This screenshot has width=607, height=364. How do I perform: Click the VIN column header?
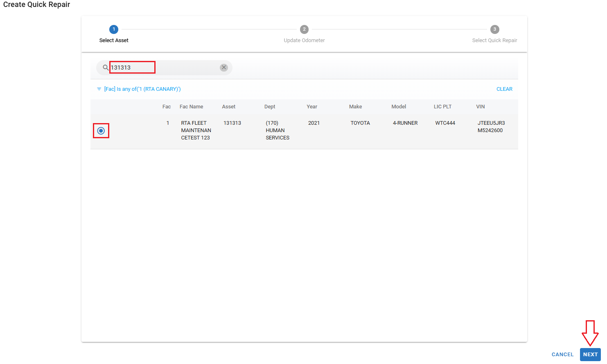click(x=480, y=107)
